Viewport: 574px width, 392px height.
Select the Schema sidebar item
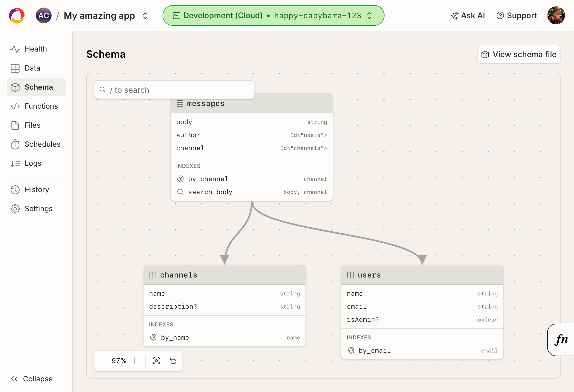pos(36,87)
